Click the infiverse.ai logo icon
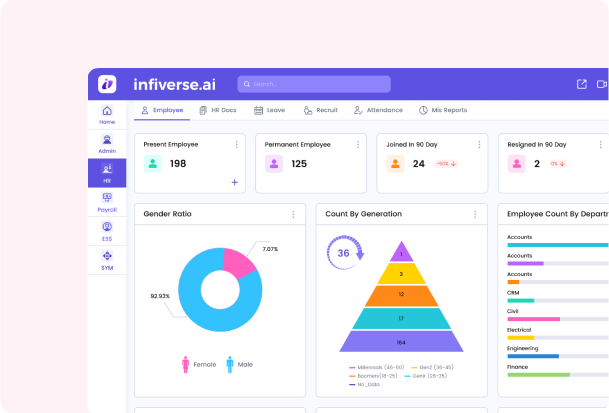Image resolution: width=609 pixels, height=413 pixels. (x=107, y=84)
